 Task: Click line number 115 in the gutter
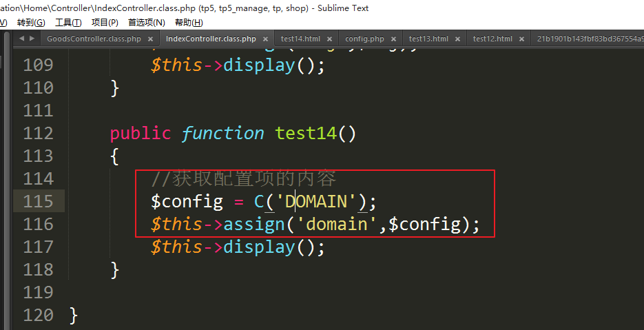click(38, 201)
